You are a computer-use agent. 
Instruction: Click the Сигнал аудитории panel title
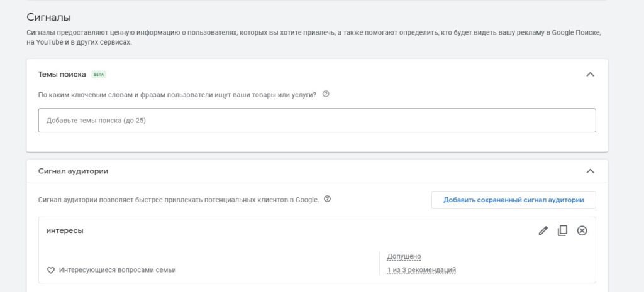(x=73, y=171)
